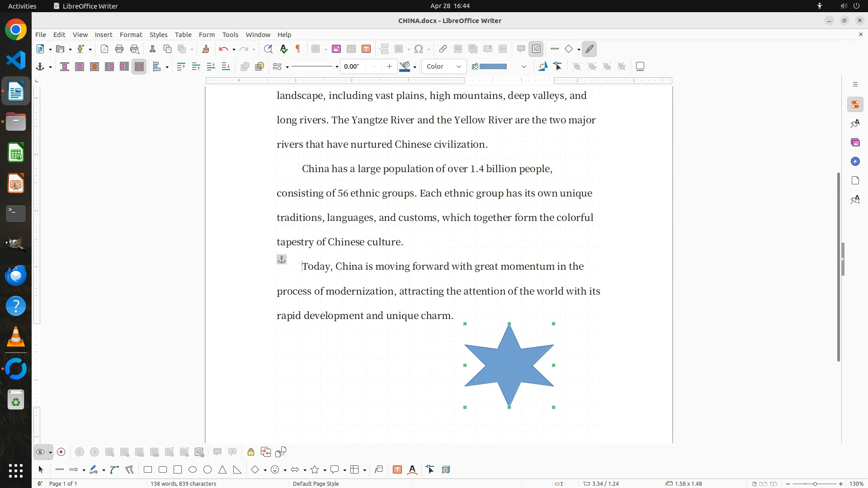Viewport: 868px width, 488px height.
Task: Click the Export as PDF icon
Action: [x=104, y=49]
